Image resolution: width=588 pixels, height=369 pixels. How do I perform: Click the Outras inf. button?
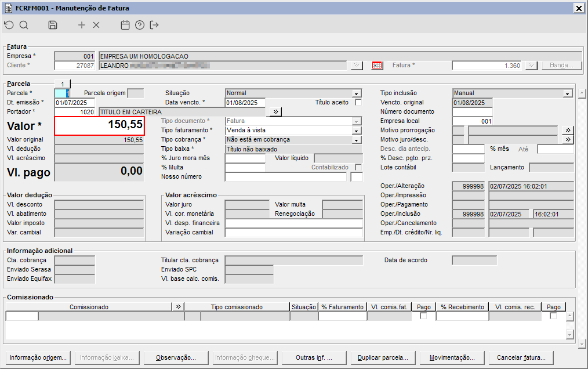pyautogui.click(x=314, y=358)
